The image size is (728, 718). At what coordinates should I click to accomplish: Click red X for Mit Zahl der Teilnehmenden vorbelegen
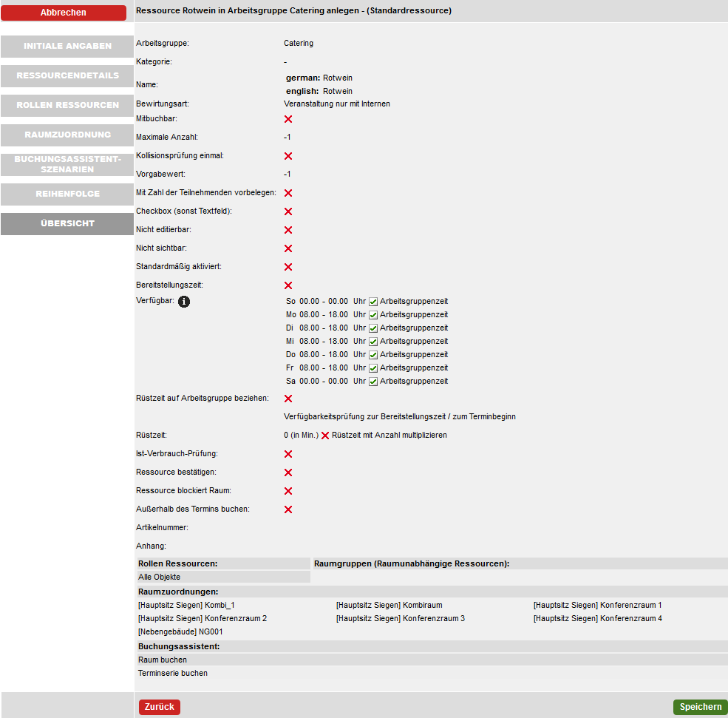coord(288,193)
